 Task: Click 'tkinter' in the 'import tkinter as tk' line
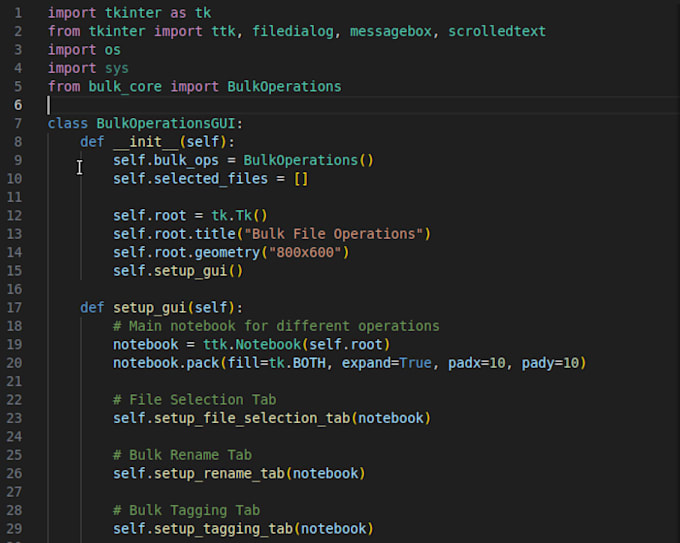coord(133,13)
